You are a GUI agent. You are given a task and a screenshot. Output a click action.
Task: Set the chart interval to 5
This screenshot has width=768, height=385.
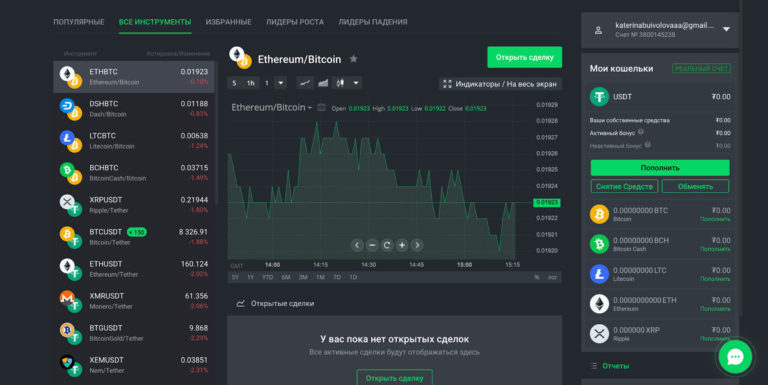click(234, 83)
